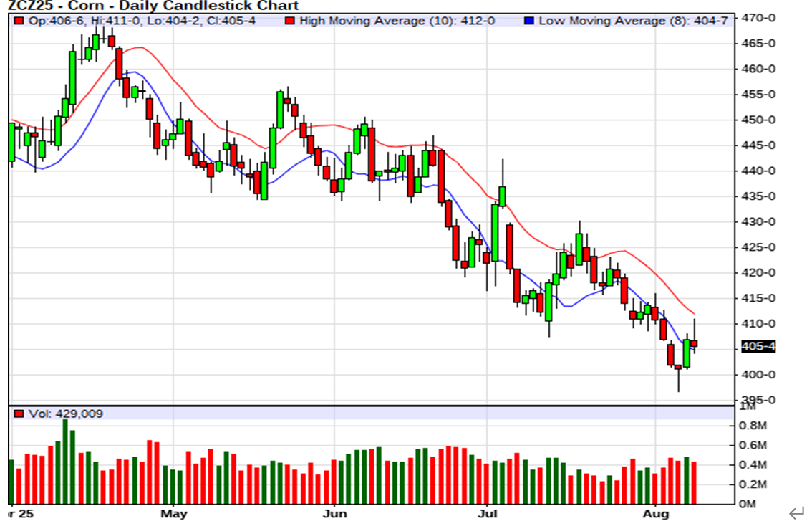
Task: Click the chart title ZCZ25 - Corn
Action: point(149,6)
